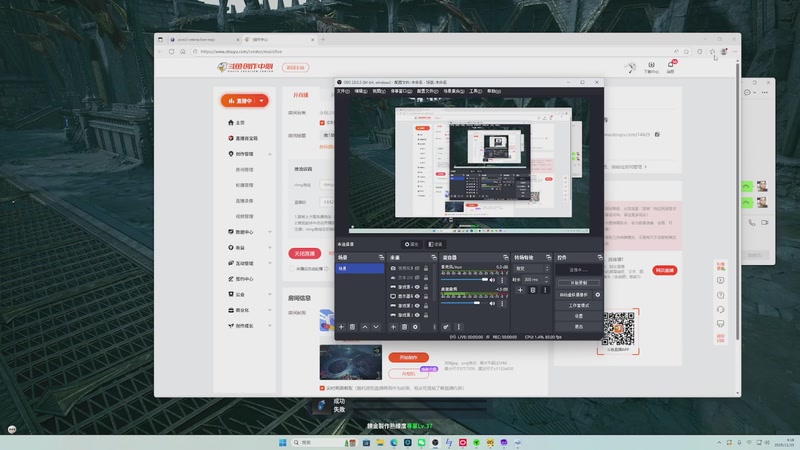The image size is (800, 450).
Task: Toggle visibility eye of camera capture source
Action: pos(417,268)
